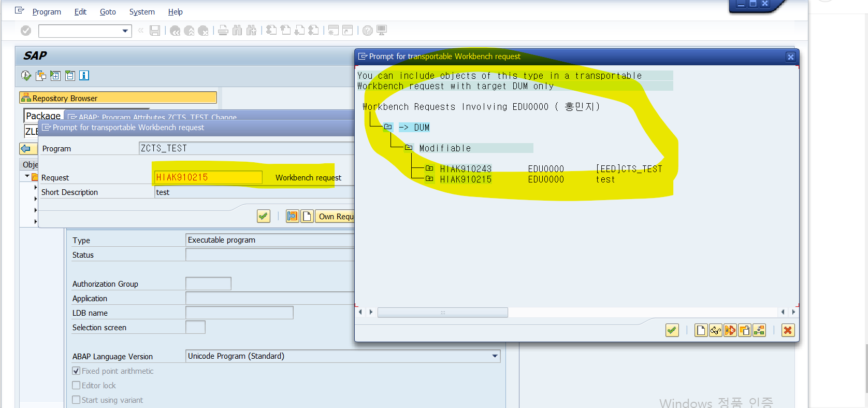Click the double chevron next to the command field
This screenshot has height=408, width=868.
tap(140, 31)
